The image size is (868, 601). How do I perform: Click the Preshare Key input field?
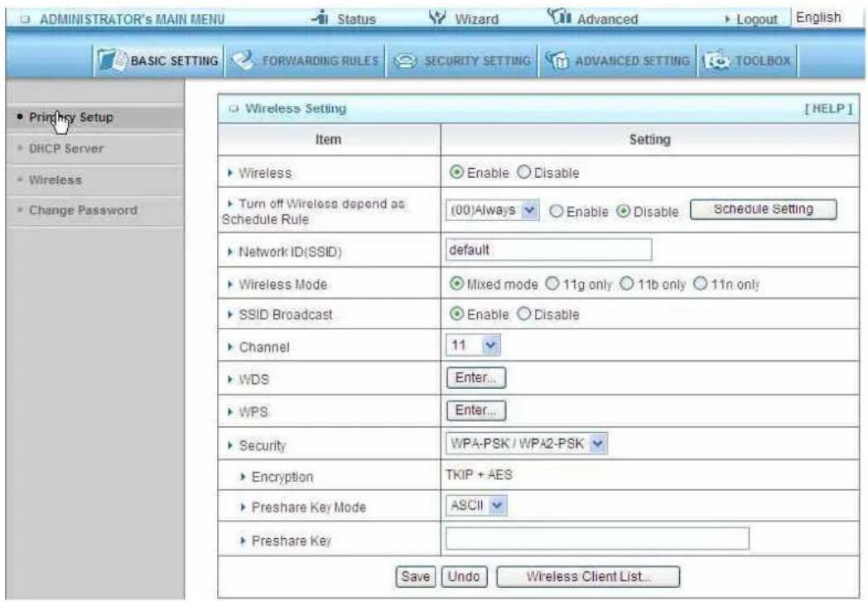point(597,538)
